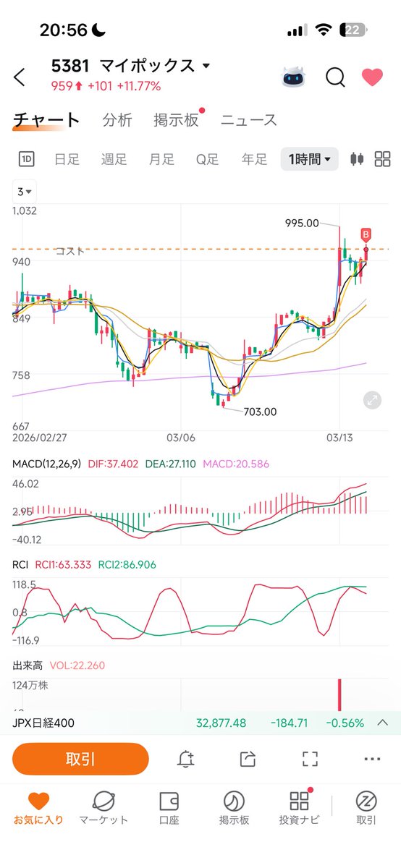The width and height of the screenshot is (401, 868).
Task: Tap the JPX日経400 index ticker
Action: [43, 723]
